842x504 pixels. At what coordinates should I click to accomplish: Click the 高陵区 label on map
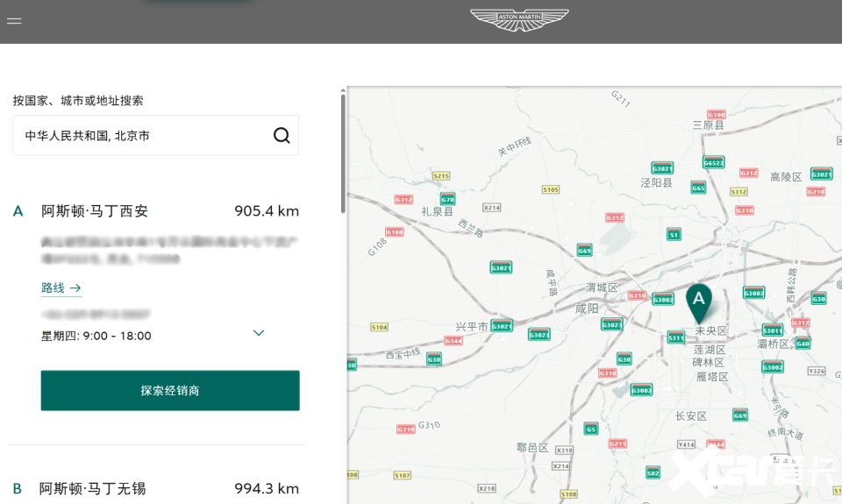pyautogui.click(x=786, y=176)
